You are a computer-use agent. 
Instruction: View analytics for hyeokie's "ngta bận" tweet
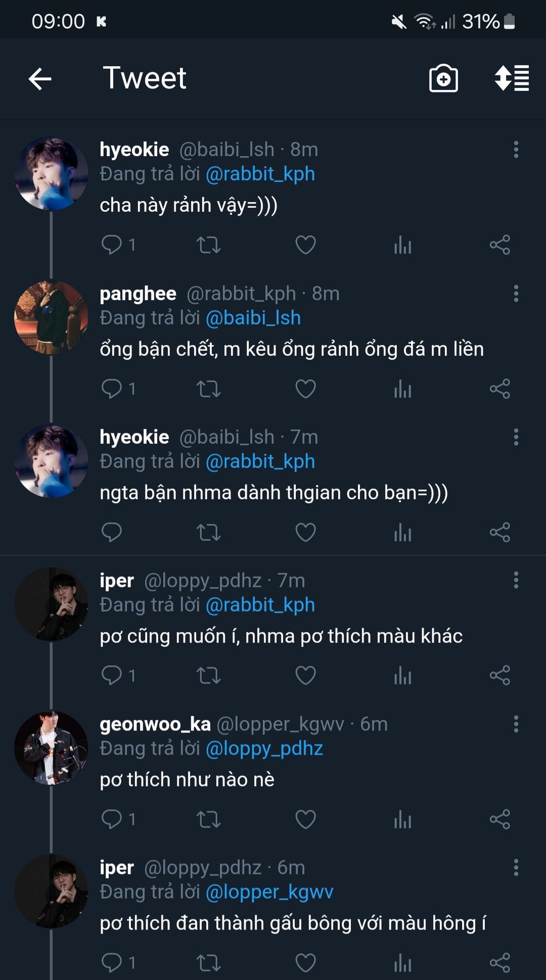402,533
